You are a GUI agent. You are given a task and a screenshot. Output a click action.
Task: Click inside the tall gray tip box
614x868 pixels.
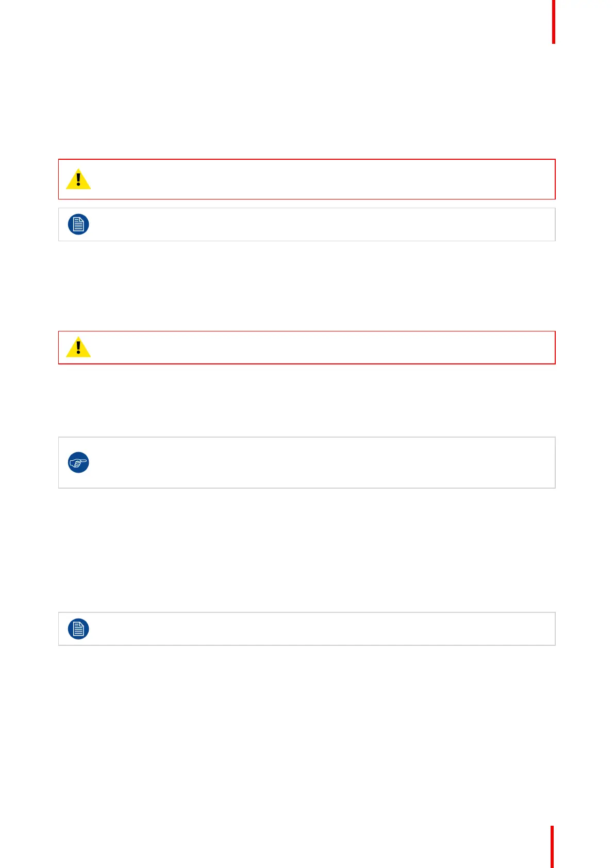(x=307, y=462)
